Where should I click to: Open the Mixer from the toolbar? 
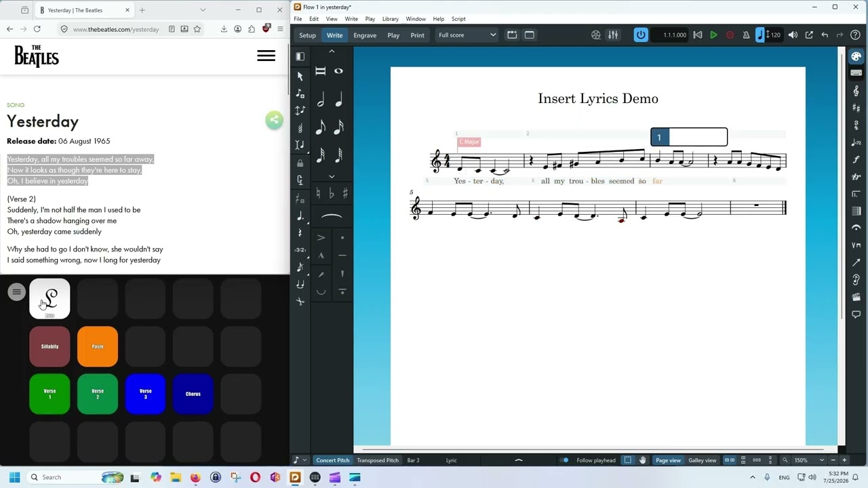613,35
